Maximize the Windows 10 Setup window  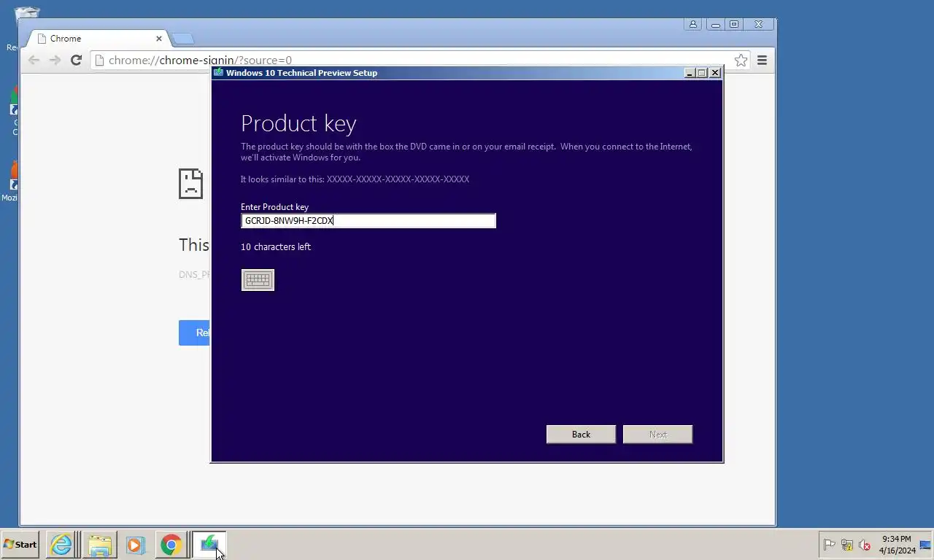[x=702, y=72]
